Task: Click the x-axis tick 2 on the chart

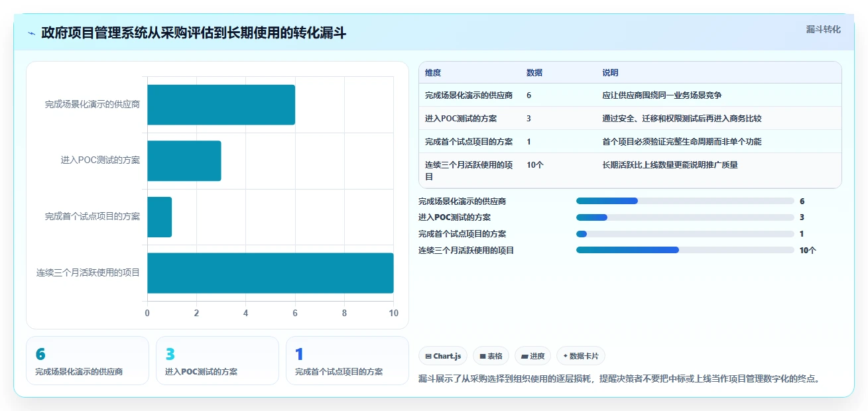Action: pyautogui.click(x=196, y=313)
